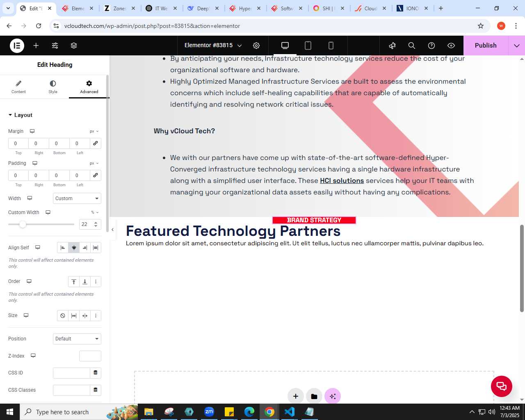
Task: Click the Custom Width slider handle
Action: tap(23, 224)
